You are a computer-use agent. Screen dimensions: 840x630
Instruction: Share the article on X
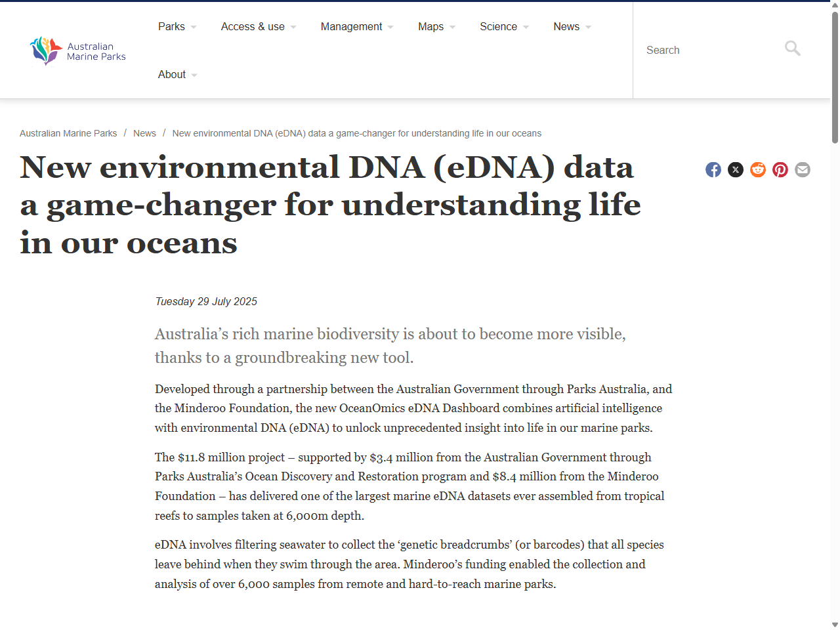pyautogui.click(x=736, y=169)
